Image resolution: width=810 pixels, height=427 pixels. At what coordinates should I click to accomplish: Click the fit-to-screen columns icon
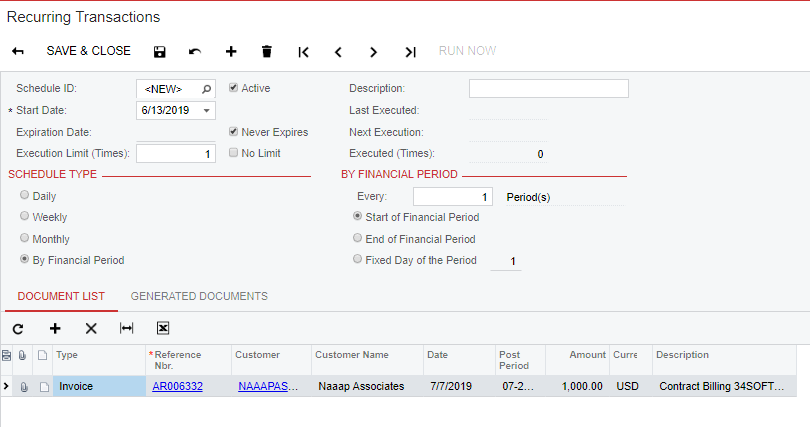[x=126, y=328]
